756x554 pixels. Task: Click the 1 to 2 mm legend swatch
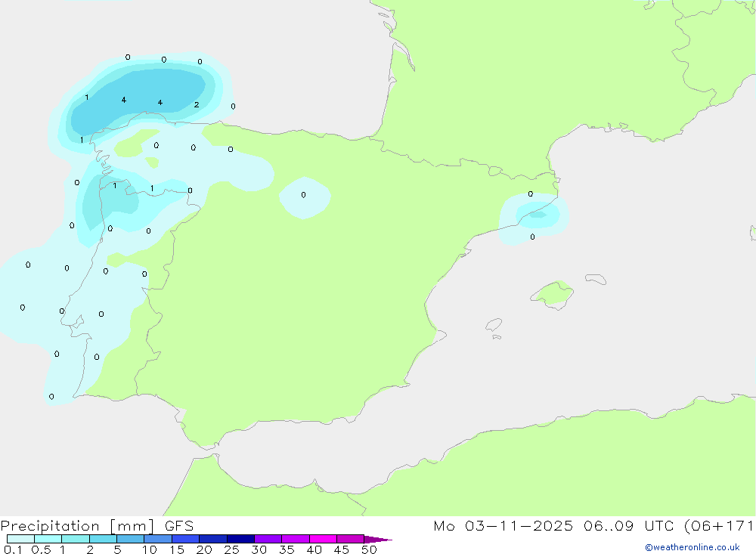click(75, 539)
